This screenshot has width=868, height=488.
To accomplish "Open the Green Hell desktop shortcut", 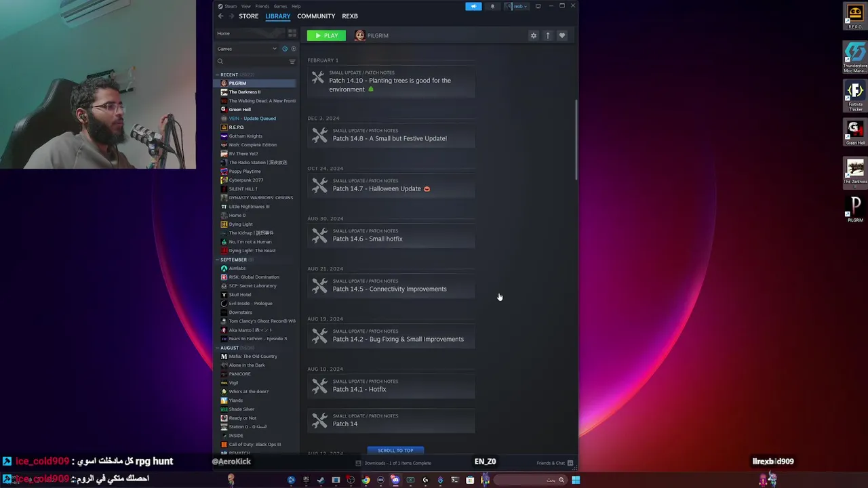I will pos(855,133).
